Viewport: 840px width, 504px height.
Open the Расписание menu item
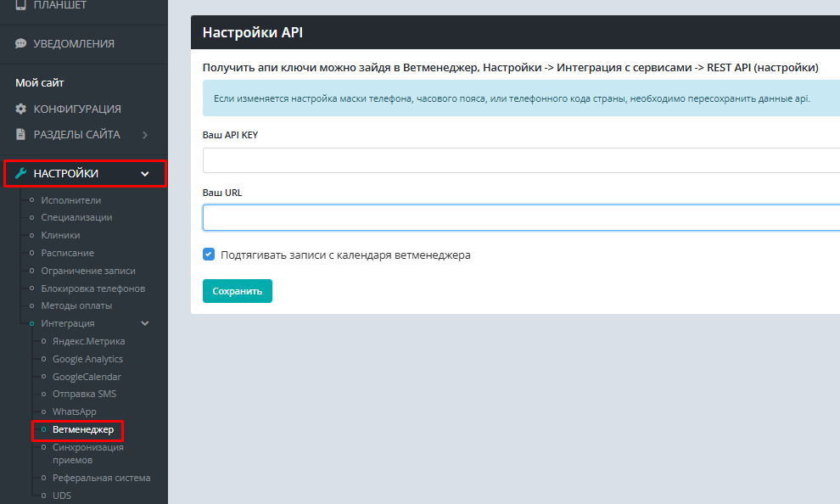coord(67,253)
